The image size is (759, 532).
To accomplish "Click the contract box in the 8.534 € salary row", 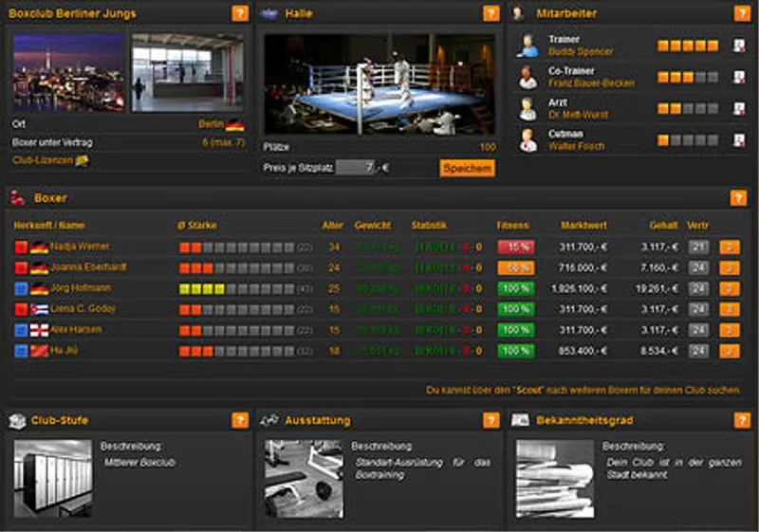I will (698, 351).
